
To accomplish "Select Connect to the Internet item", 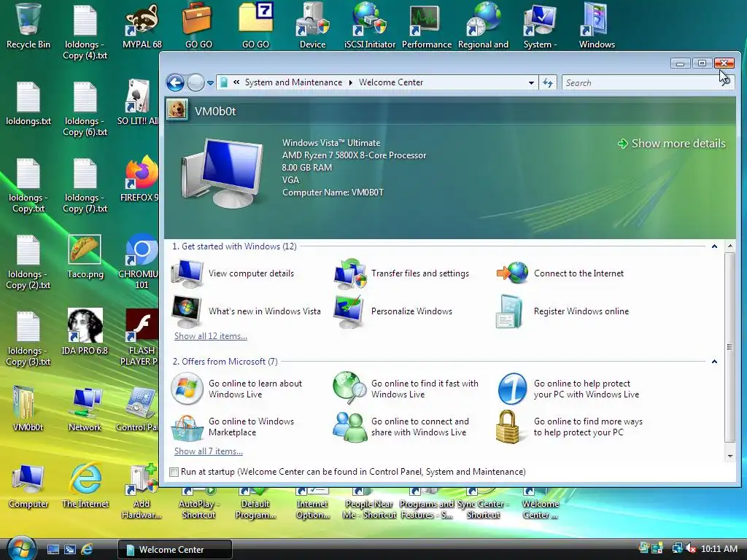I will (560, 273).
